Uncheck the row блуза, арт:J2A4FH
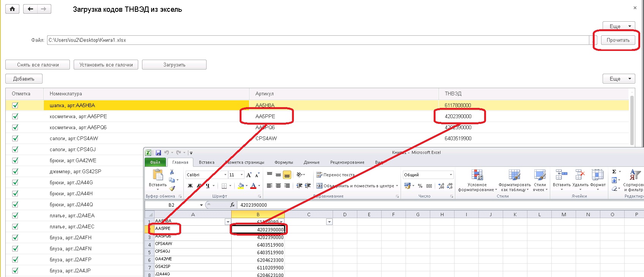644x277 pixels. tap(15, 237)
